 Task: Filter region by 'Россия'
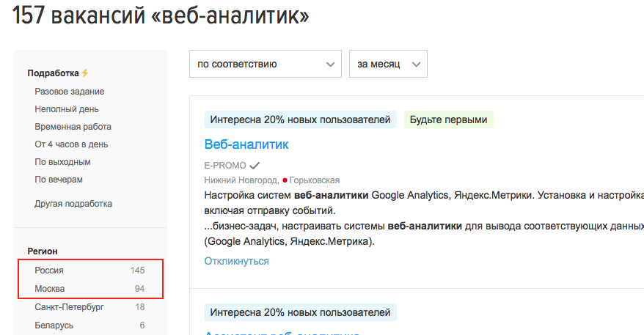point(49,270)
